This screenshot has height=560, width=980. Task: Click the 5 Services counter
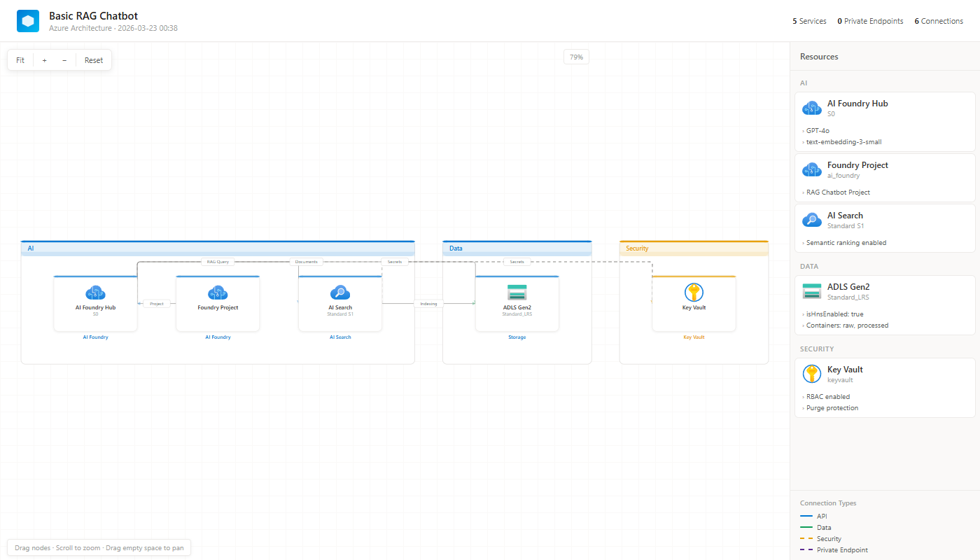(x=809, y=21)
